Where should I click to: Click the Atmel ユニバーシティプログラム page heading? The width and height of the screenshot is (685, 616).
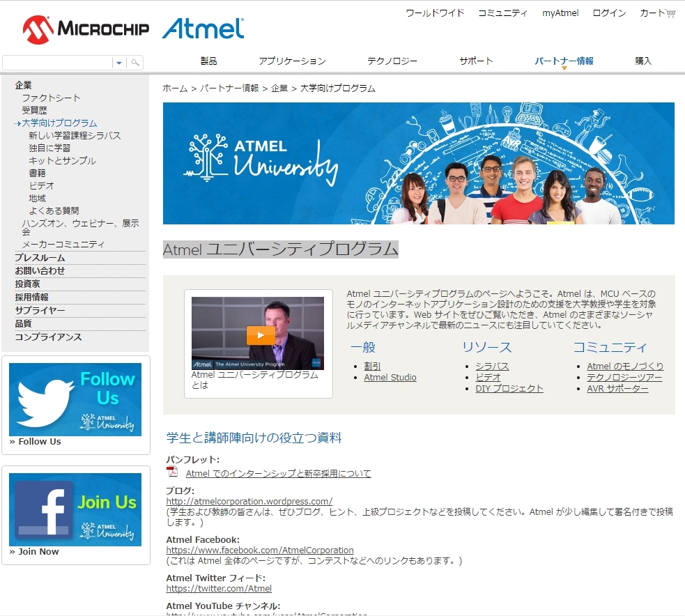click(280, 249)
